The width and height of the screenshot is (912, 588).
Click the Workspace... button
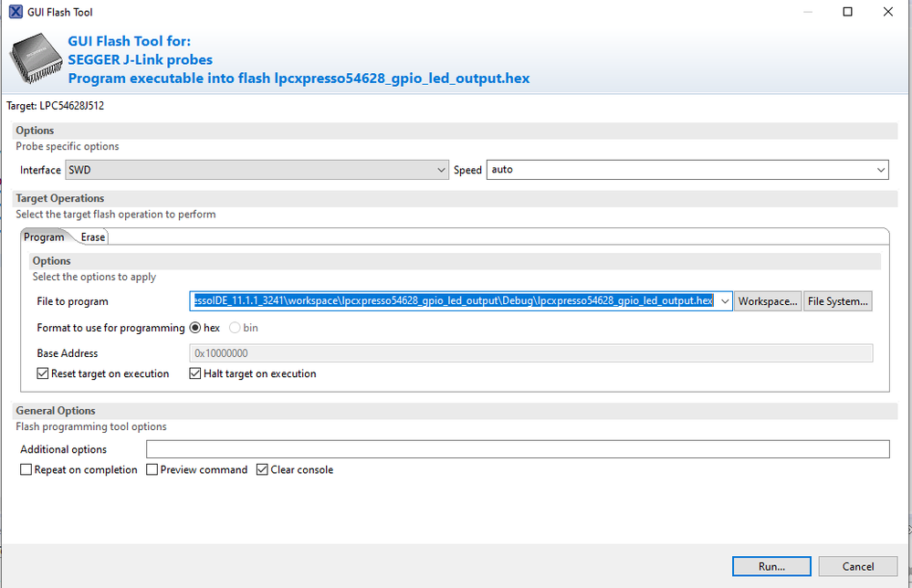(768, 301)
